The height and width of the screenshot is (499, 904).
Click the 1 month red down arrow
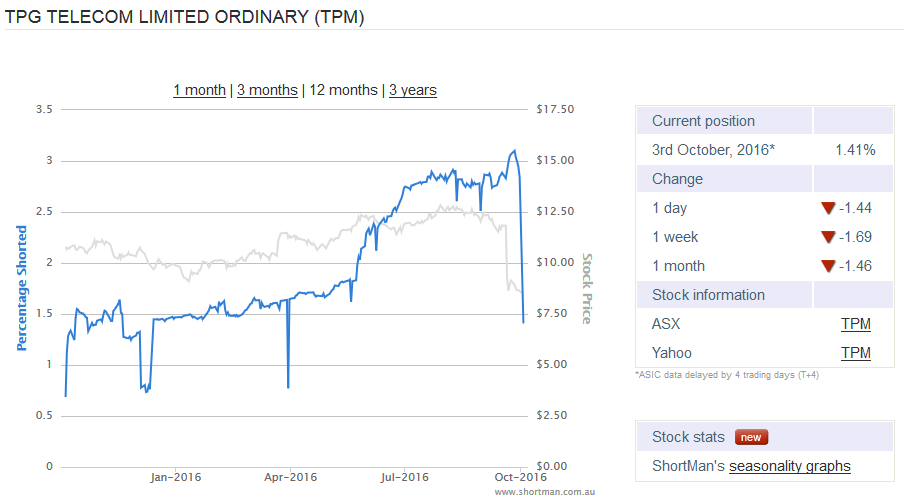point(828,266)
